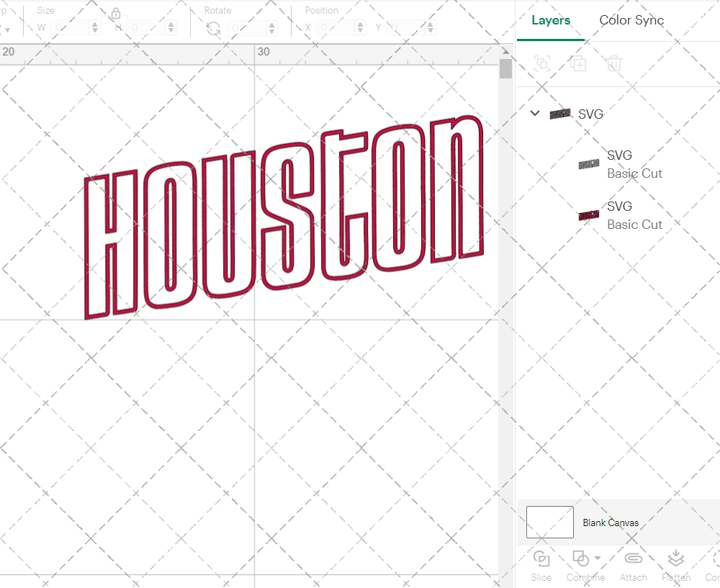This screenshot has height=588, width=720.
Task: Toggle the size lock aspect ratio
Action: pos(115,14)
